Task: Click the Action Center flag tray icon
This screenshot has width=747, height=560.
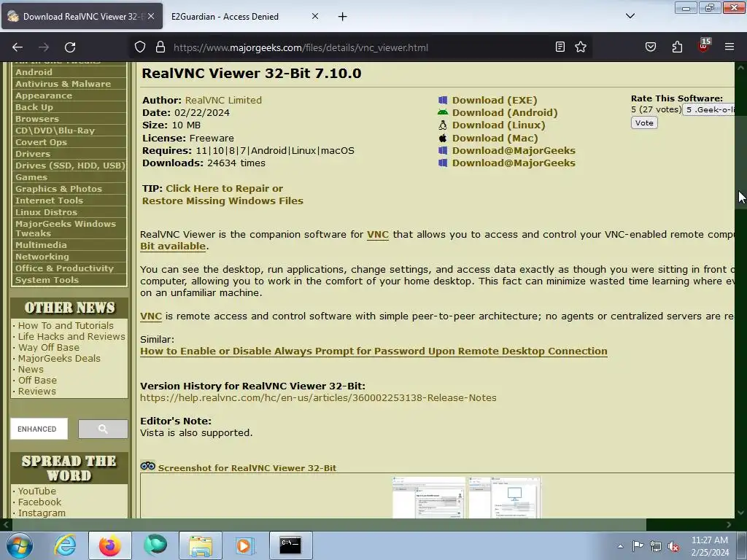Action: [x=638, y=545]
